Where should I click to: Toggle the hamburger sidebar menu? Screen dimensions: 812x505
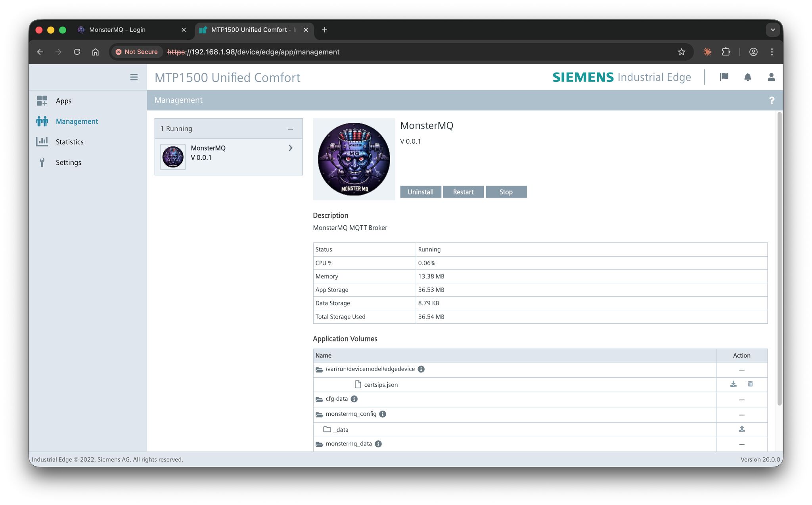[x=134, y=77]
